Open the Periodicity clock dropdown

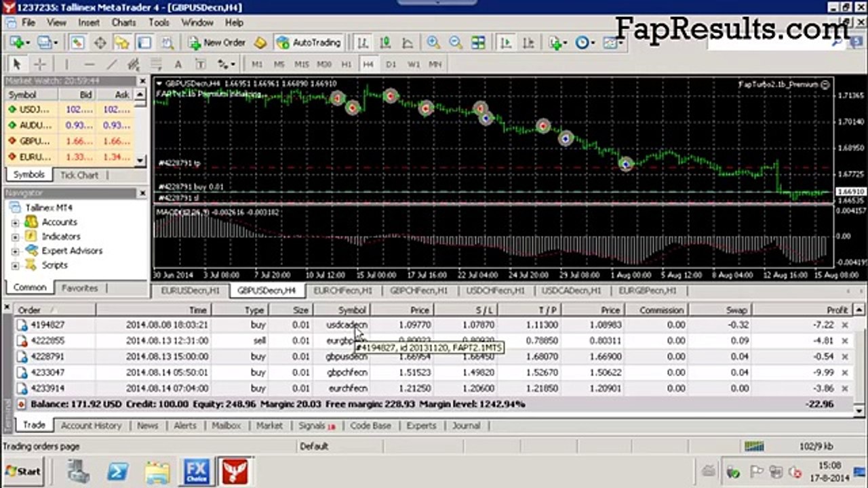[585, 43]
